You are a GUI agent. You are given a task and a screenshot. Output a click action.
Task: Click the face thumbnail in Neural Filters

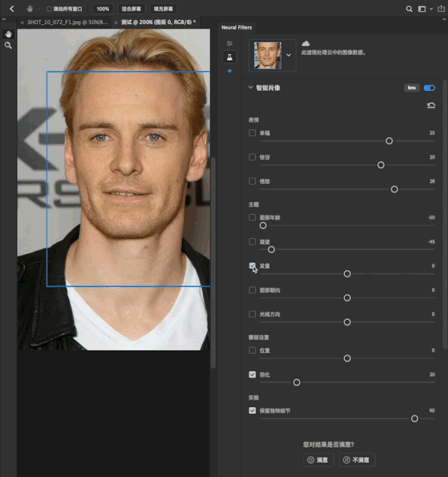[269, 54]
